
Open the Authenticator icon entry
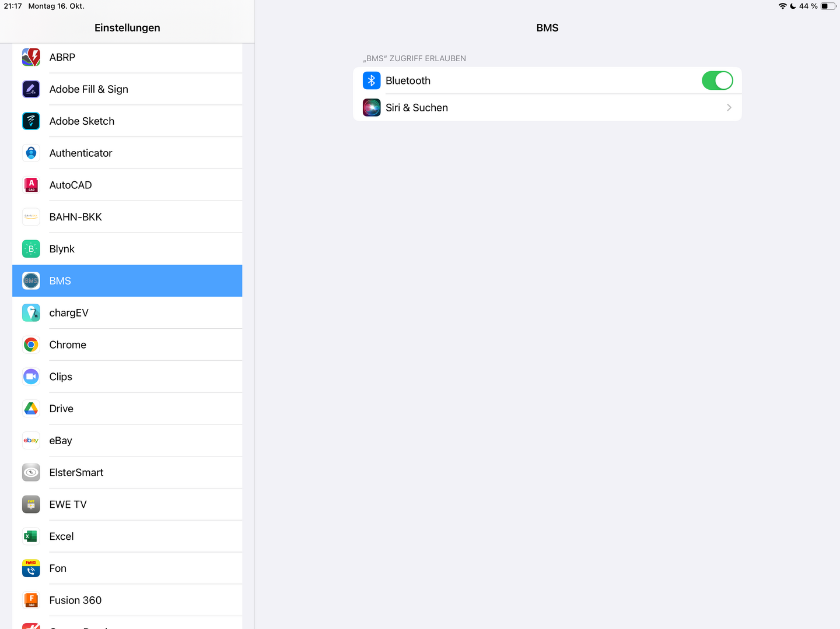pos(31,153)
